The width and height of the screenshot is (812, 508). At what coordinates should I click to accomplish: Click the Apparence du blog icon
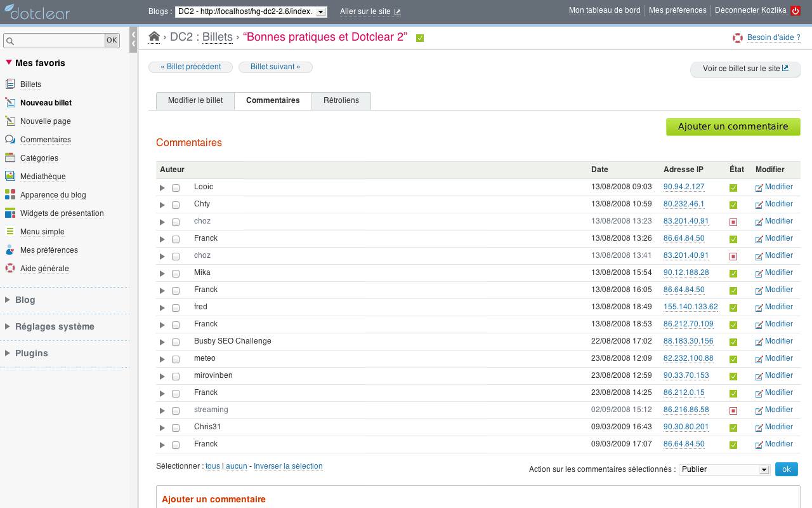pos(10,195)
